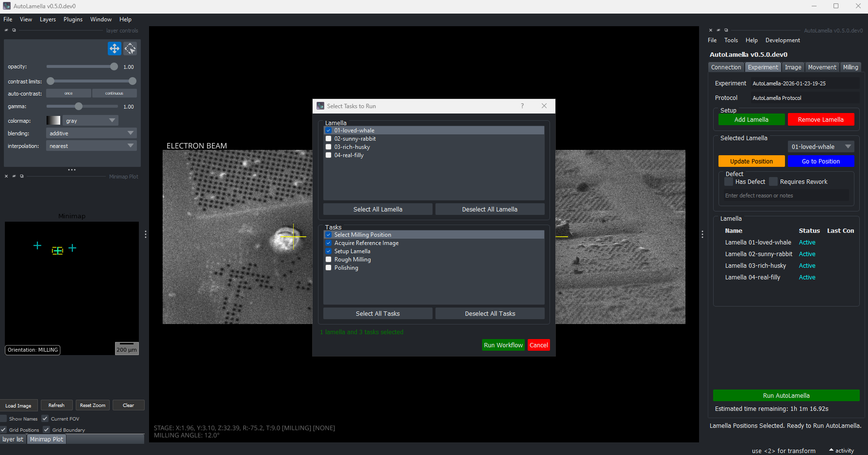Enable the Rough Milling task

pyautogui.click(x=329, y=260)
